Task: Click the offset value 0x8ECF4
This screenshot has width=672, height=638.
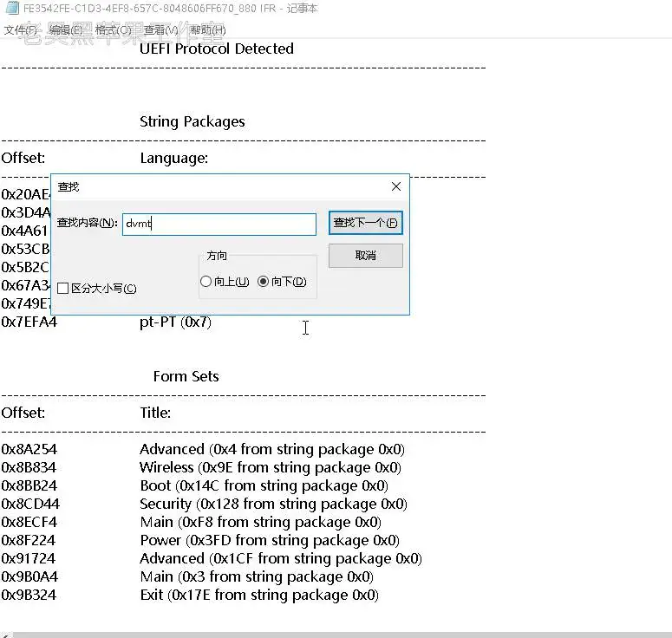Action: click(29, 522)
